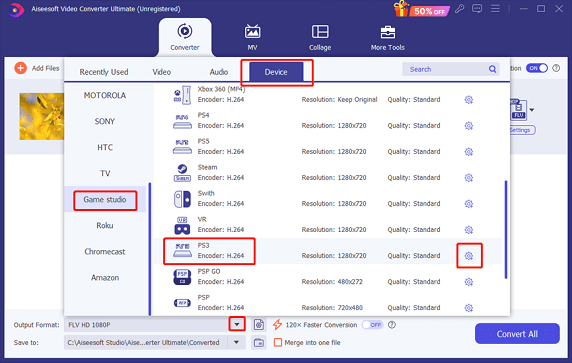Open settings gear for Xbox 360 profile
The width and height of the screenshot is (572, 363).
coord(469,100)
